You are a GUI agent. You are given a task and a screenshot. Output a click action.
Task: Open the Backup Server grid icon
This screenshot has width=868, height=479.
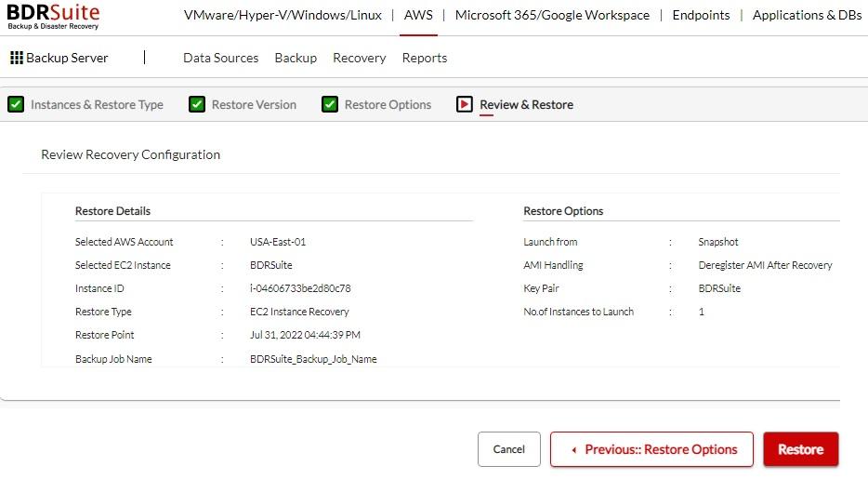[x=17, y=58]
